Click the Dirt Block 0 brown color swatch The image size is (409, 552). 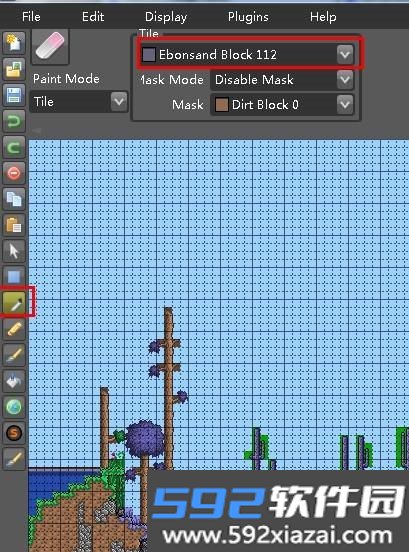click(x=221, y=105)
